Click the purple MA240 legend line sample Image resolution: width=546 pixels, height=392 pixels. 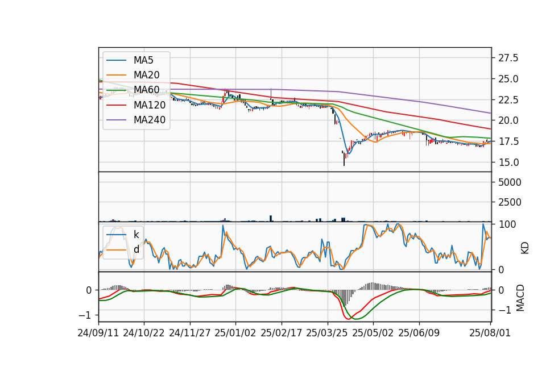click(116, 120)
